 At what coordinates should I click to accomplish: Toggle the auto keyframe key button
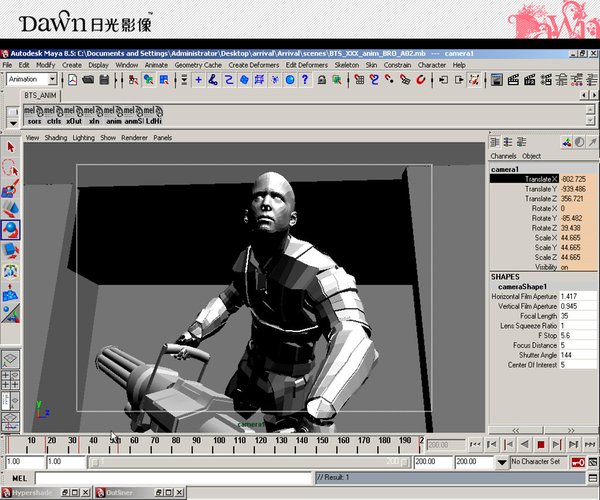tap(579, 463)
